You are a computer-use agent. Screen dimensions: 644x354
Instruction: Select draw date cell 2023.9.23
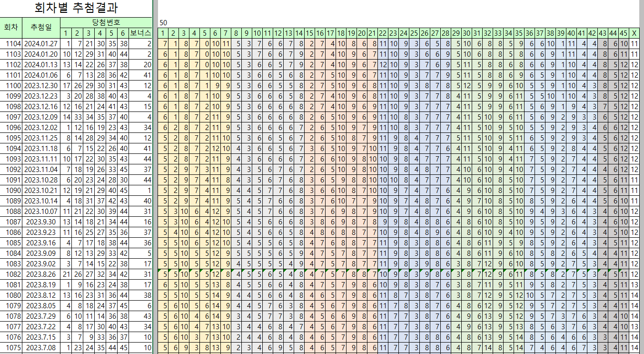pos(41,233)
